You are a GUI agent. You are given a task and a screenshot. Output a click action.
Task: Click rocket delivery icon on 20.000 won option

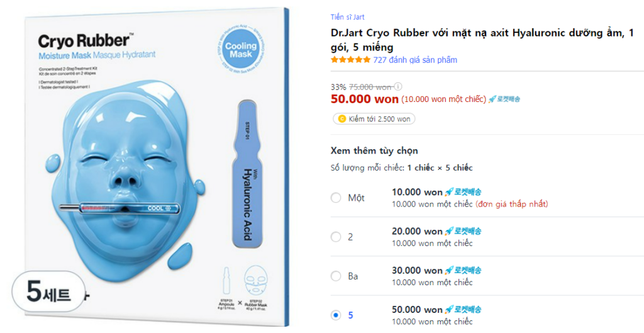pyautogui.click(x=463, y=231)
